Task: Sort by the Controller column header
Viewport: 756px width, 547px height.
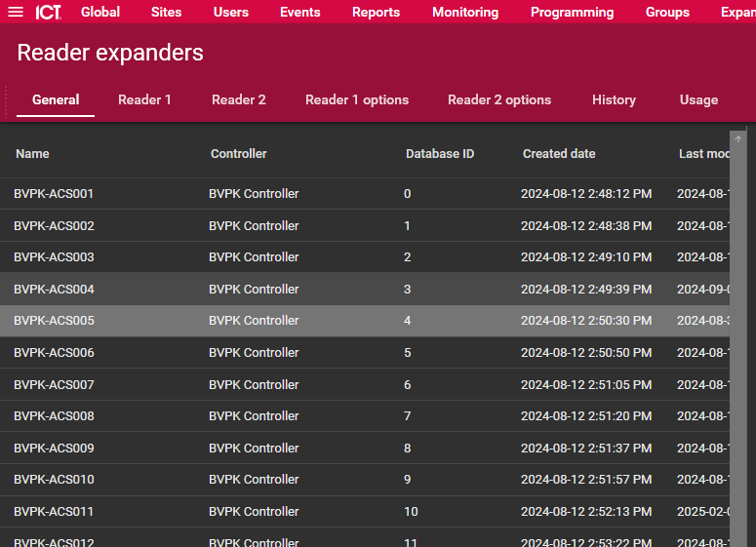Action: coord(239,154)
